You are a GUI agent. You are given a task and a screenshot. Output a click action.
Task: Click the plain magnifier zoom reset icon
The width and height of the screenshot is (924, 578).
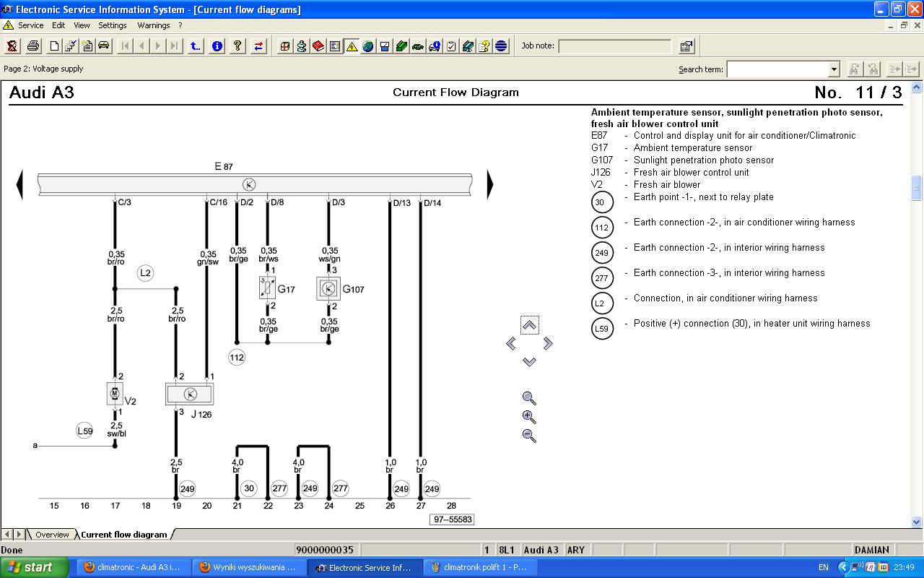[529, 398]
